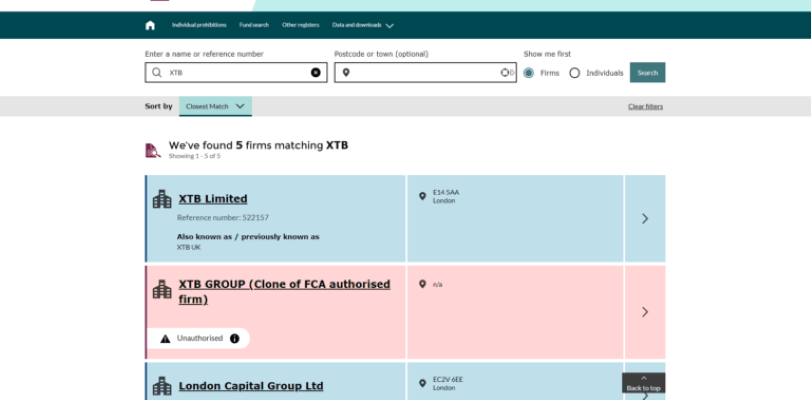Open the Closest Match sort dropdown
This screenshot has width=811, height=400.
click(x=215, y=106)
